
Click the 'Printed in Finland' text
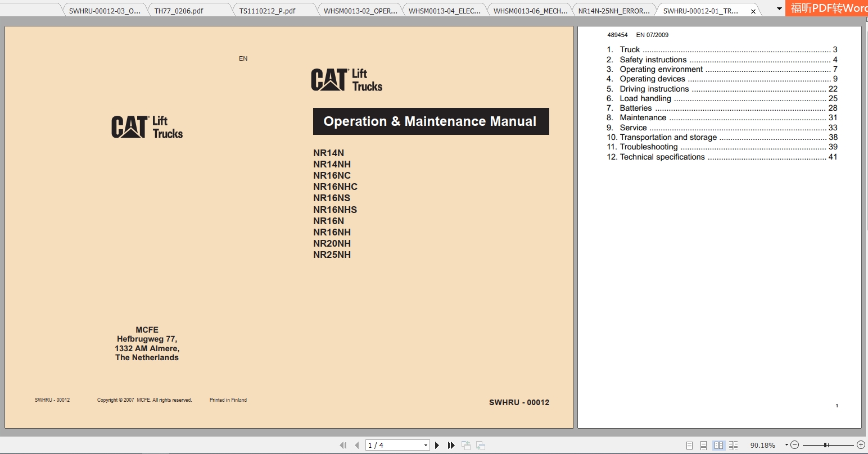(228, 400)
